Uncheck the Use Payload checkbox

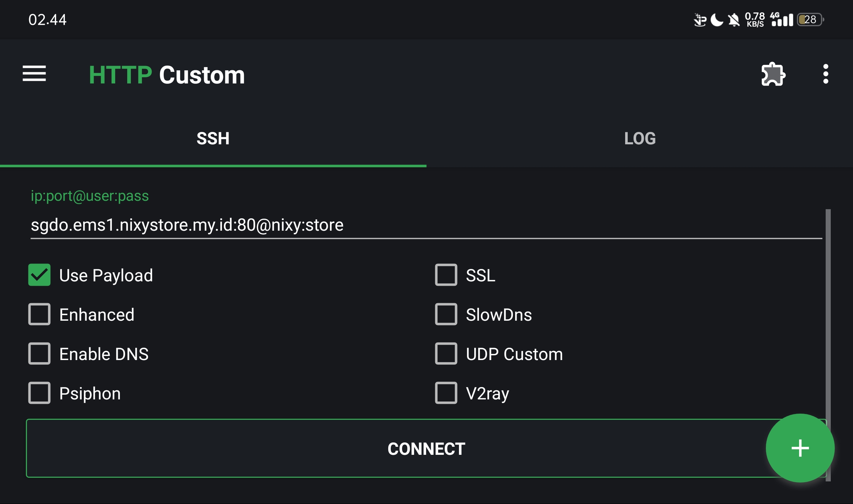pyautogui.click(x=39, y=275)
